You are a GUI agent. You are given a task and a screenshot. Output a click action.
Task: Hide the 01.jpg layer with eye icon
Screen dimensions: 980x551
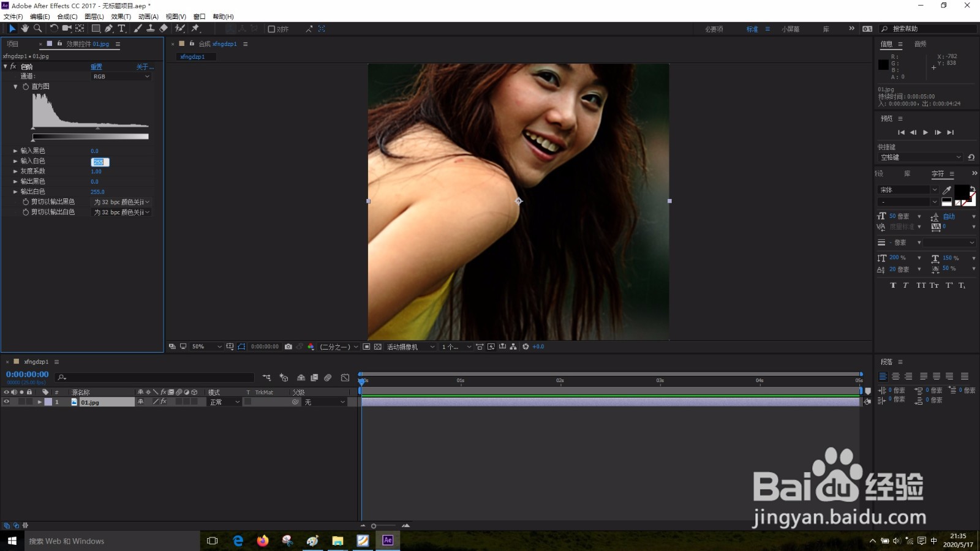[7, 402]
